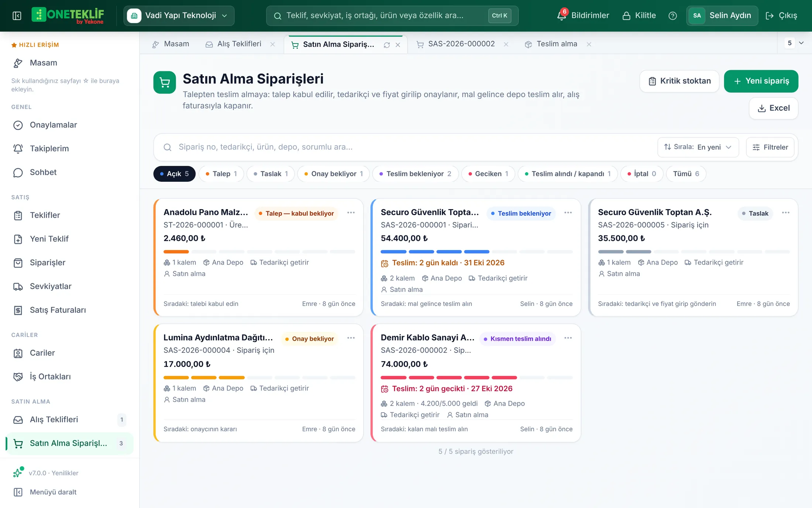Image resolution: width=812 pixels, height=508 pixels.
Task: Go to Sevkiyatlar in sidebar
Action: pyautogui.click(x=69, y=286)
